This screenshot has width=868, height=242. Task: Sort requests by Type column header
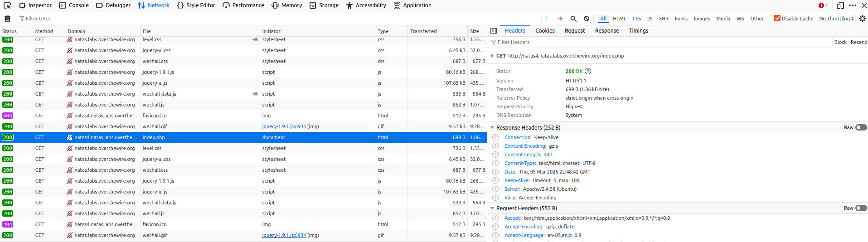tap(392, 31)
